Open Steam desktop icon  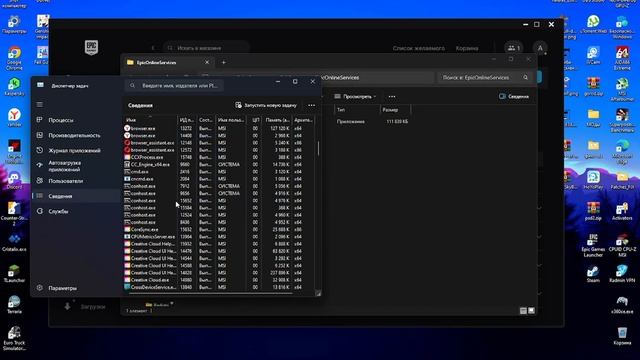[593, 274]
